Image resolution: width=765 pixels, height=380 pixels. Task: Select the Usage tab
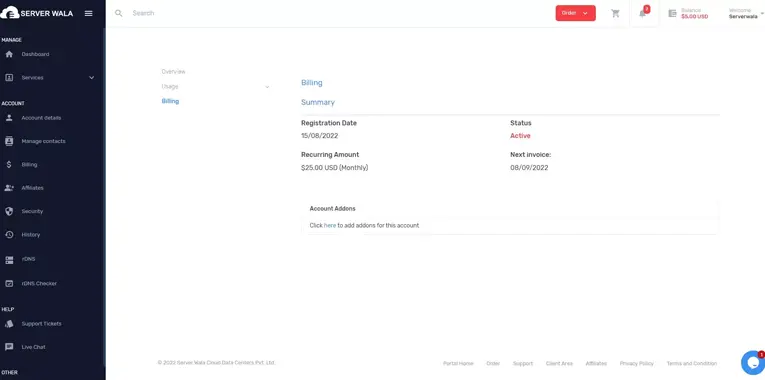(170, 86)
